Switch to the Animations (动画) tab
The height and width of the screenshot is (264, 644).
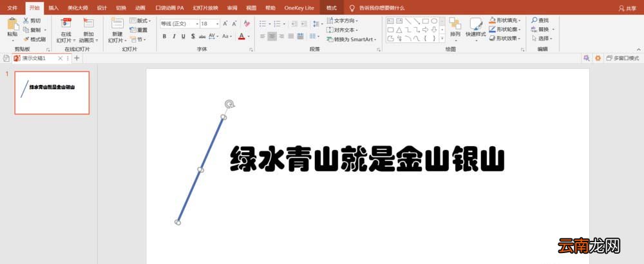tap(140, 8)
